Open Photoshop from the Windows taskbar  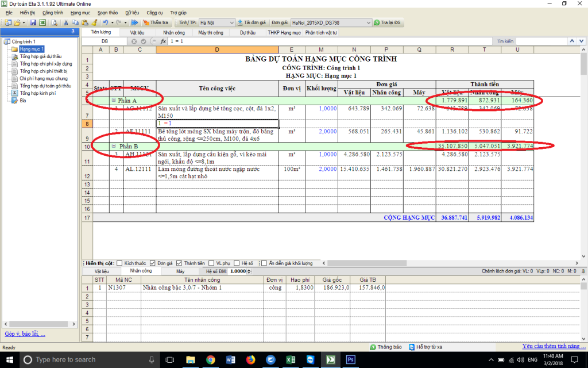tap(350, 359)
